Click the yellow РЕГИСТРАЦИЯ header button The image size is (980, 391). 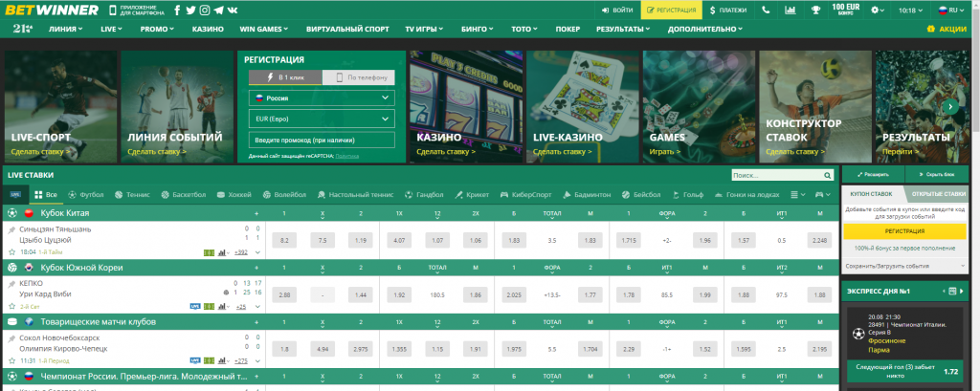[x=672, y=10]
